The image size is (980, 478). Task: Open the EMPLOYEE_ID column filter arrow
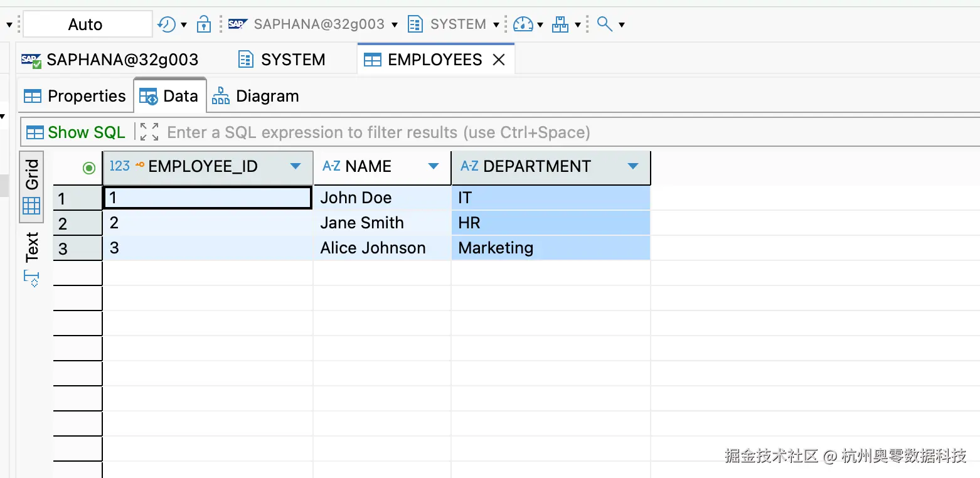(x=296, y=167)
